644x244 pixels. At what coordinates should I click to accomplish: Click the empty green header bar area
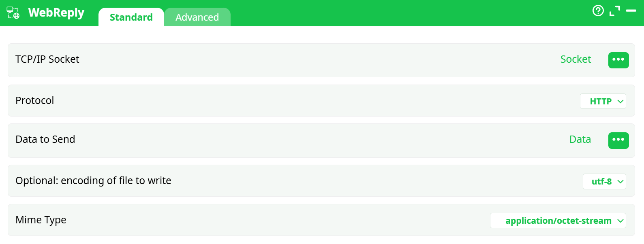(x=405, y=13)
